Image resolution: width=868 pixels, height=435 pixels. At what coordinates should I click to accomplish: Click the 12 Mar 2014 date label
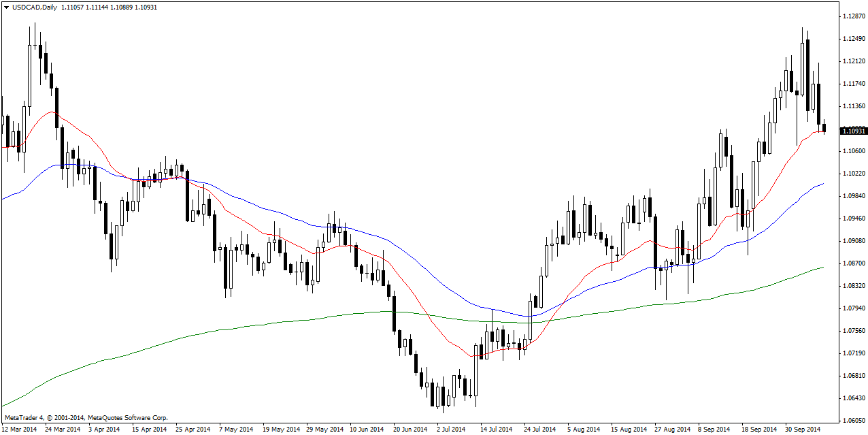tap(20, 430)
